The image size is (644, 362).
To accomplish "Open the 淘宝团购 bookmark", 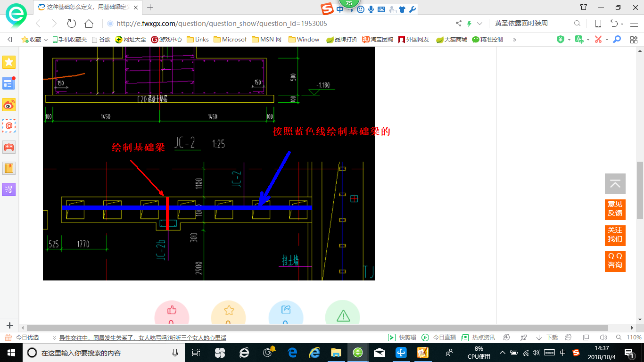I will [x=378, y=40].
